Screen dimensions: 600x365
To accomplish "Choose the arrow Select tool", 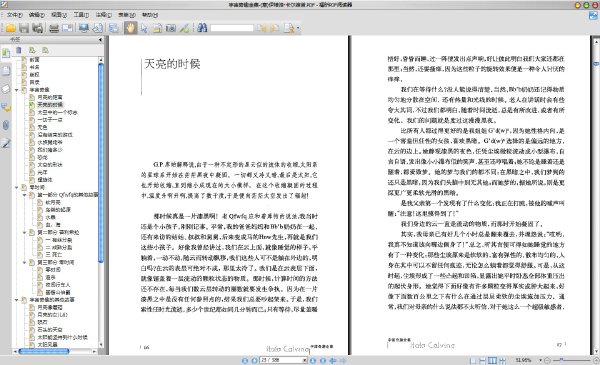I will pos(144,28).
